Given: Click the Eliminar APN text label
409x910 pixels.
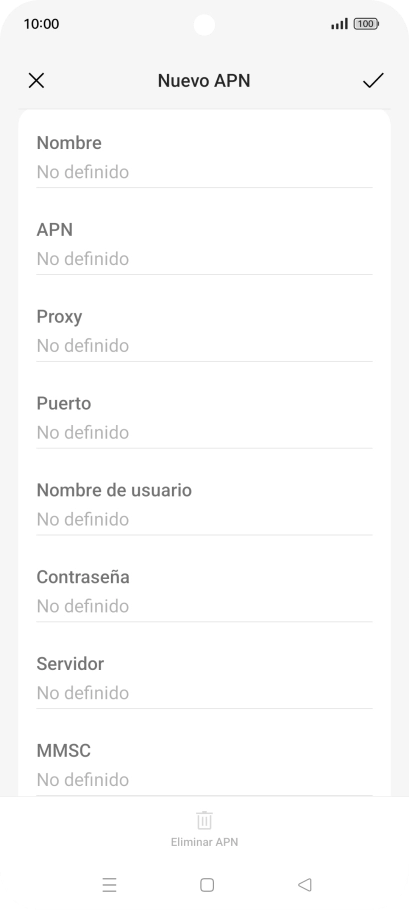Looking at the screenshot, I should click(x=204, y=842).
